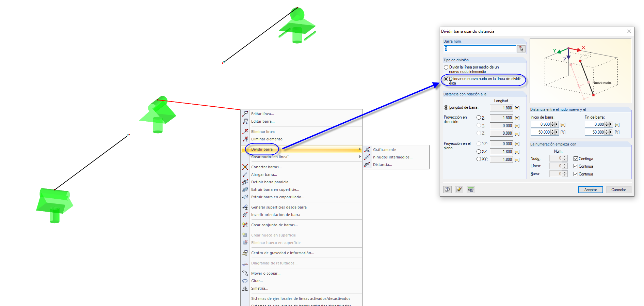Expand the Crear nudo 'en línea' submenu
Image resolution: width=644 pixels, height=306 pixels.
360,157
